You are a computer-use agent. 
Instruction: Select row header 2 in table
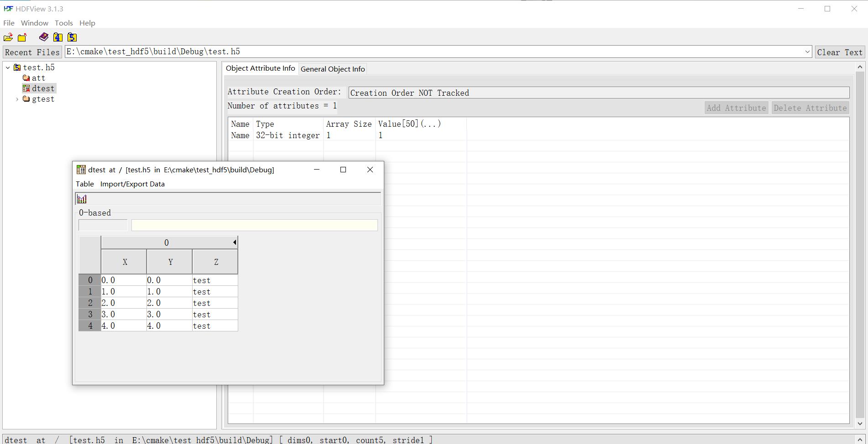90,303
